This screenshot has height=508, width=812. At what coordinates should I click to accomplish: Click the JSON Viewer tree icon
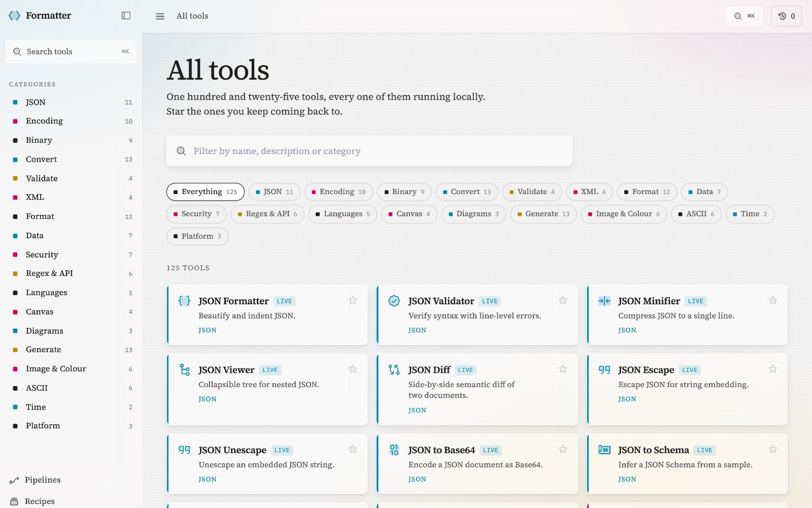pos(184,370)
